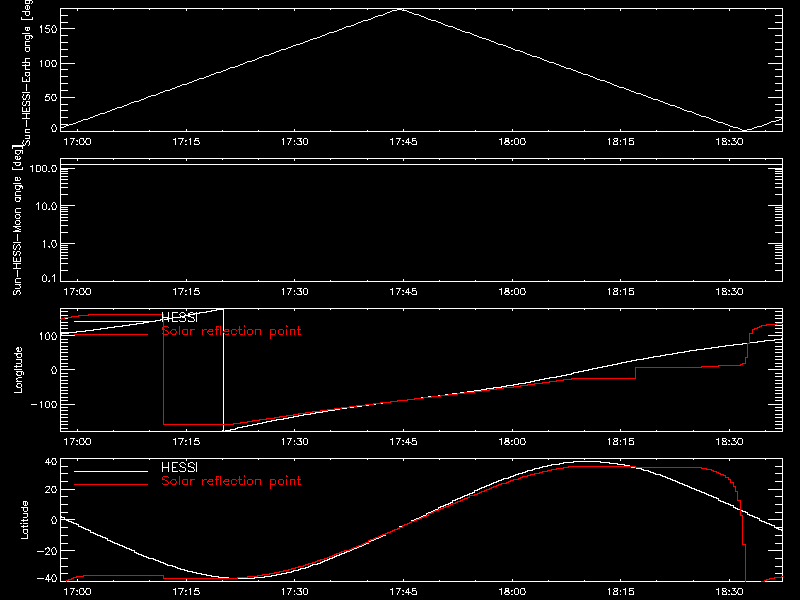Click the 100.0 tick on Moon angle axis

tap(43, 169)
